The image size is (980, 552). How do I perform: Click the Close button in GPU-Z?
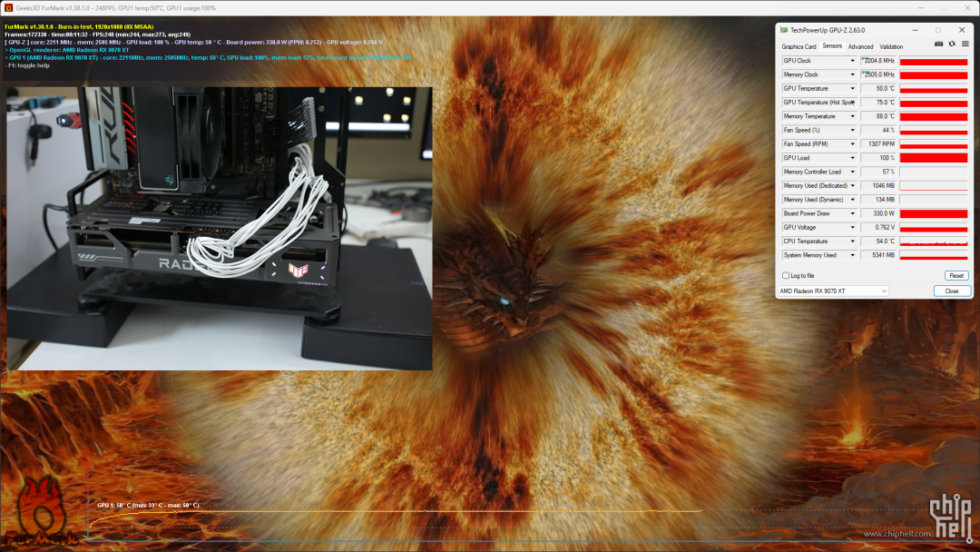pyautogui.click(x=951, y=291)
